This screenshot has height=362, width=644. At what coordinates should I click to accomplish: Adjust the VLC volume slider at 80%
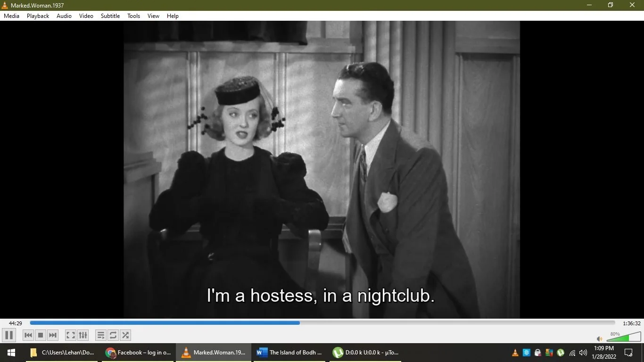click(624, 337)
